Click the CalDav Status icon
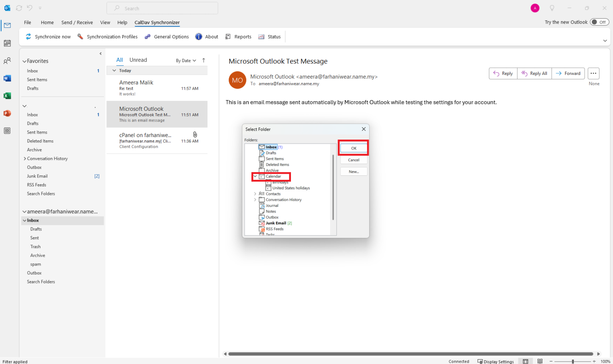The height and width of the screenshot is (364, 613). [x=261, y=36]
